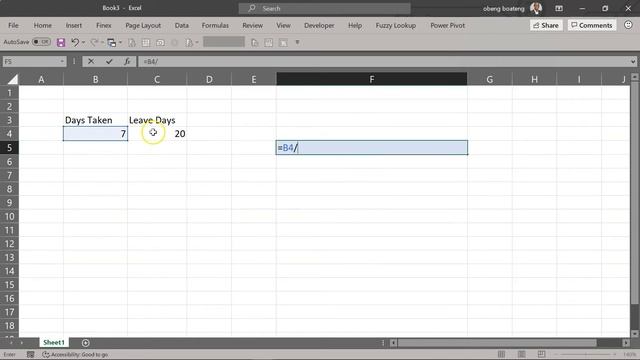Click vertical scrollbar down arrow
640x360 pixels.
tap(635, 333)
